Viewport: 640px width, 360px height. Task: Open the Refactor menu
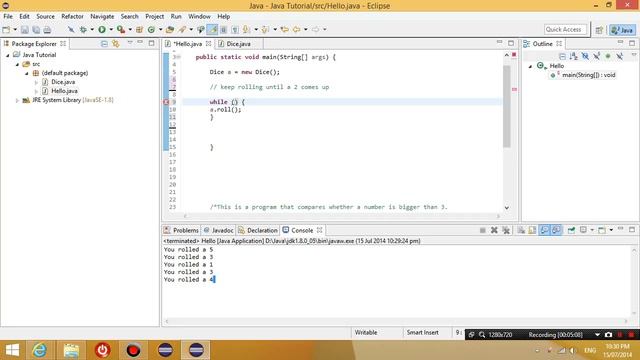tap(72, 16)
